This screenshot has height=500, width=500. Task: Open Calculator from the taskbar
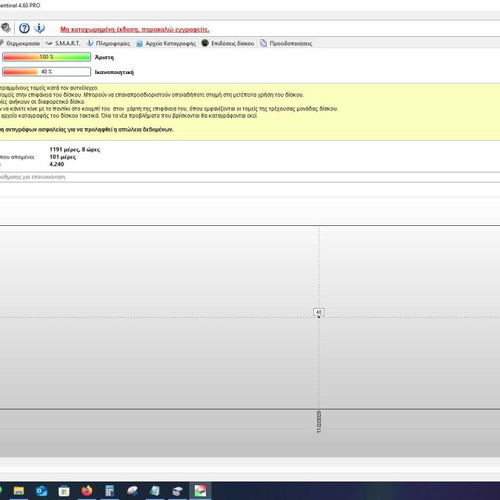coord(109,491)
